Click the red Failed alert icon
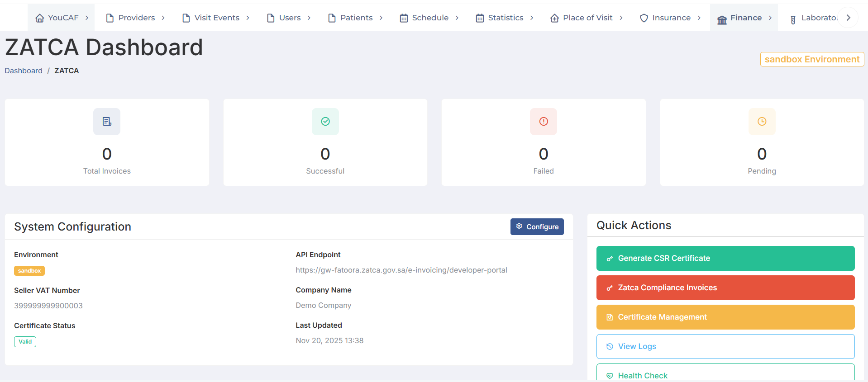 544,122
